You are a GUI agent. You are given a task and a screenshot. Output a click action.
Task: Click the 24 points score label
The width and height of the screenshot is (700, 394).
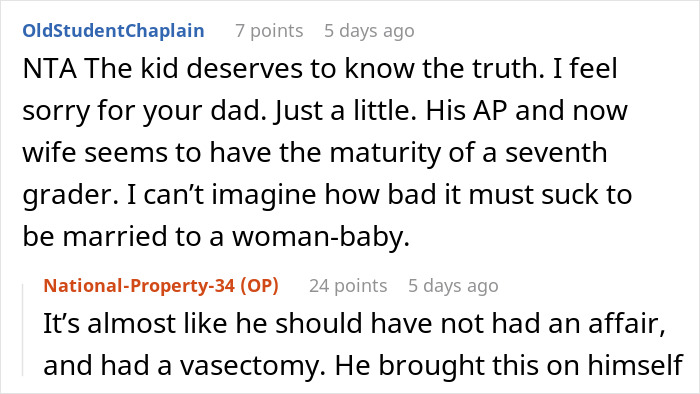click(x=348, y=286)
